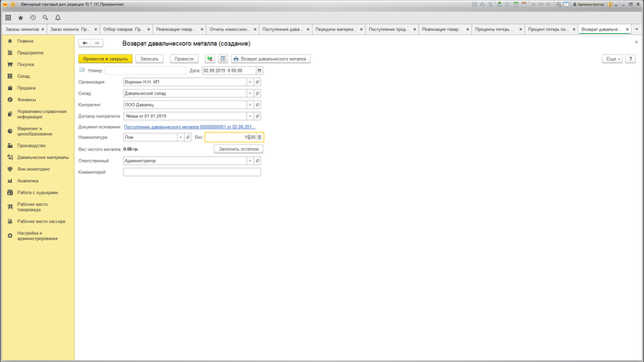The image size is (644, 362).
Task: Print Возврат давальческого металла
Action: coord(270,59)
